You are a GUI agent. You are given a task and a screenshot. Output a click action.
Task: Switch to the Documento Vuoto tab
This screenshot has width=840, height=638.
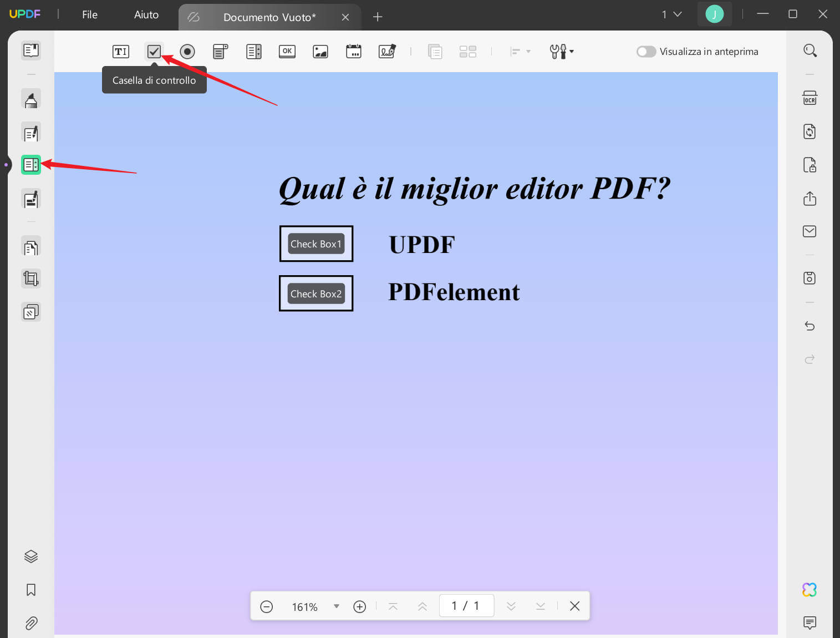click(269, 17)
